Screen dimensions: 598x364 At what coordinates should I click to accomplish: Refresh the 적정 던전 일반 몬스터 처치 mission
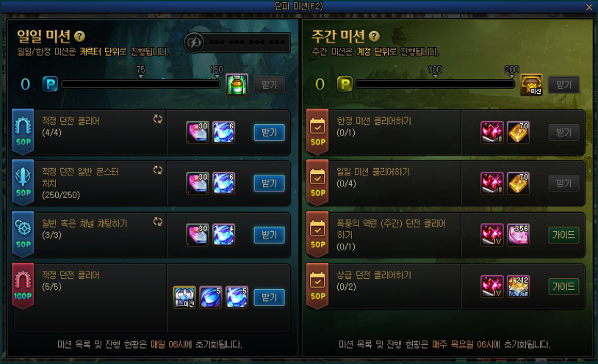click(x=157, y=170)
